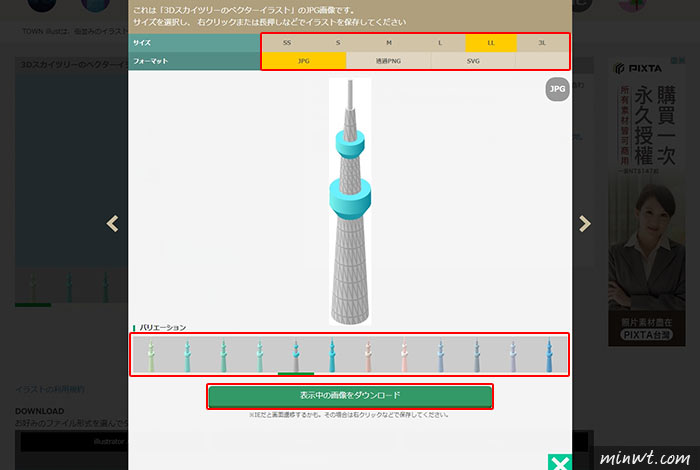Choose size M
This screenshot has width=700, height=470.
[x=389, y=43]
